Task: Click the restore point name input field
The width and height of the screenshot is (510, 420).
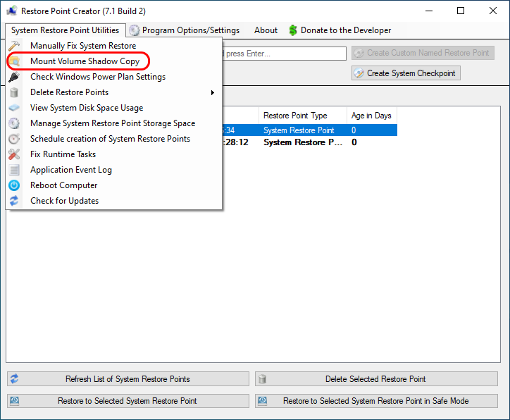Action: click(285, 54)
